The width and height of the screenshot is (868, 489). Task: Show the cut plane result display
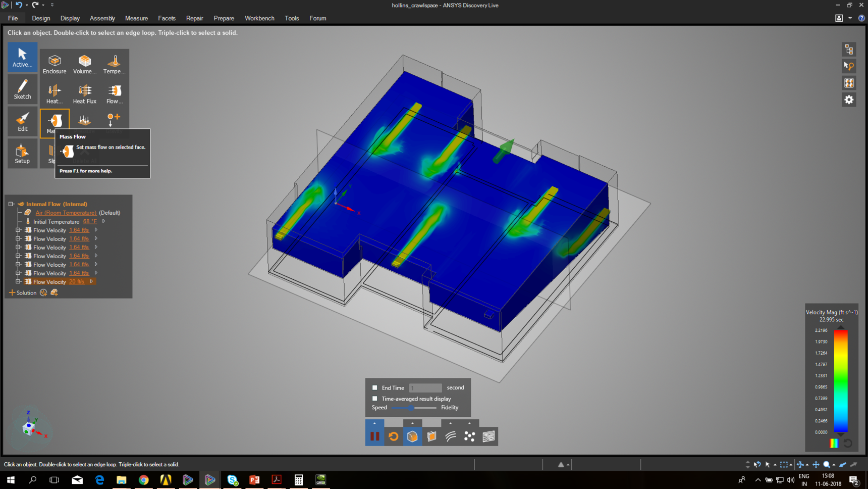tap(431, 436)
